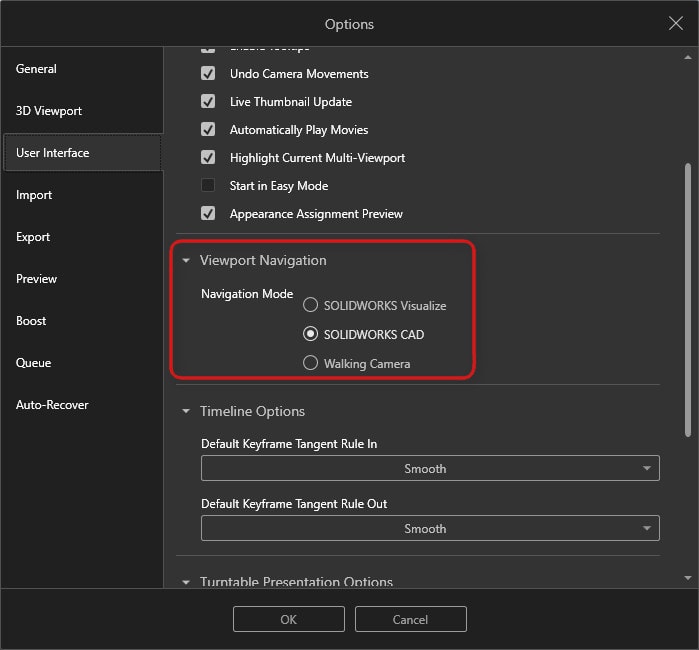Uncheck Automatically Play Movies
This screenshot has height=650, width=699.
(x=208, y=130)
